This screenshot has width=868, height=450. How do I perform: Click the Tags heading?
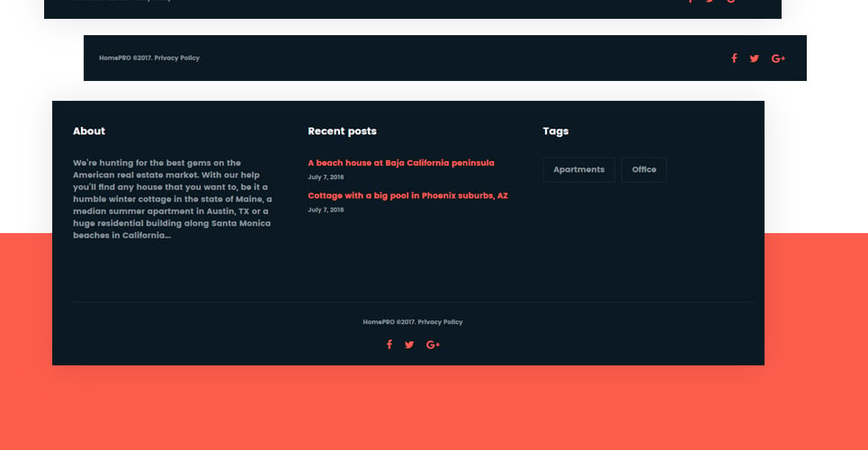pyautogui.click(x=556, y=131)
